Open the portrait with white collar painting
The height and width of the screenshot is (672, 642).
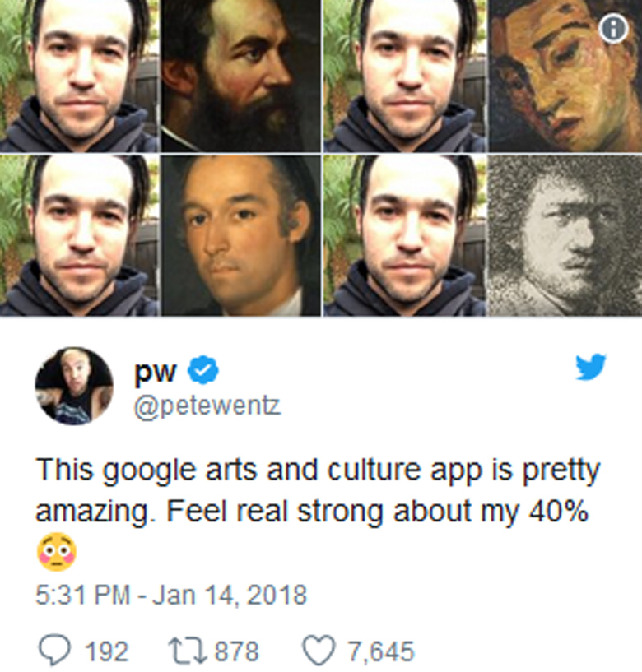[240, 236]
